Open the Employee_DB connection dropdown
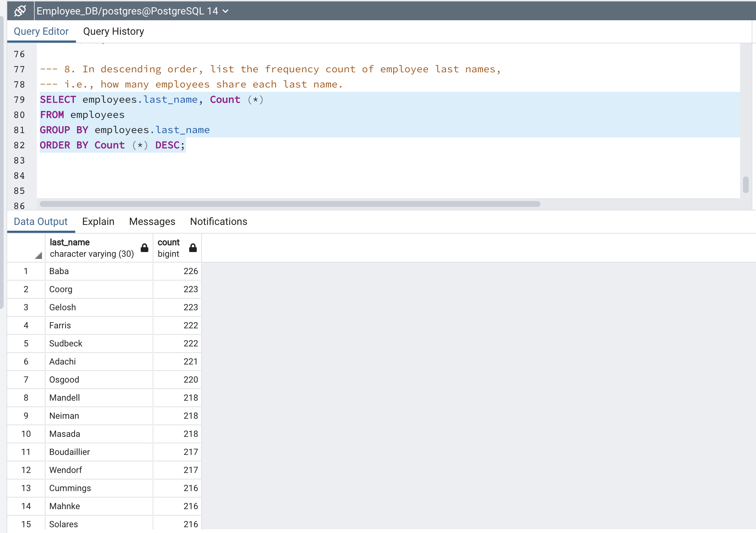This screenshot has height=533, width=756. 225,11
